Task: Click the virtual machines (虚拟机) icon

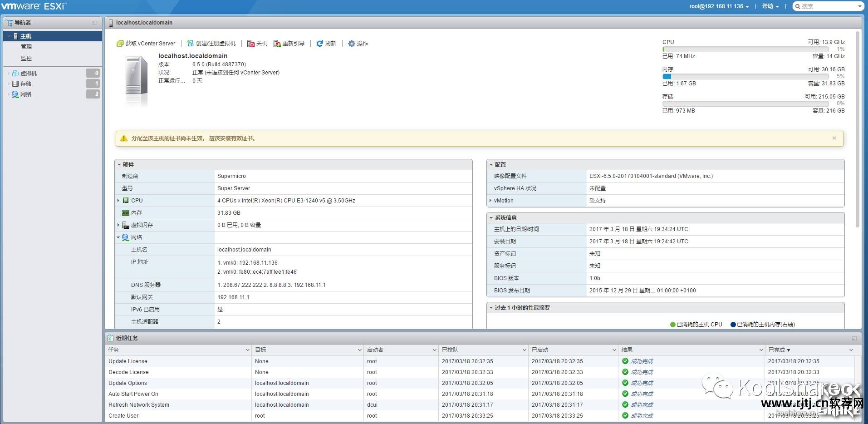Action: click(x=15, y=73)
